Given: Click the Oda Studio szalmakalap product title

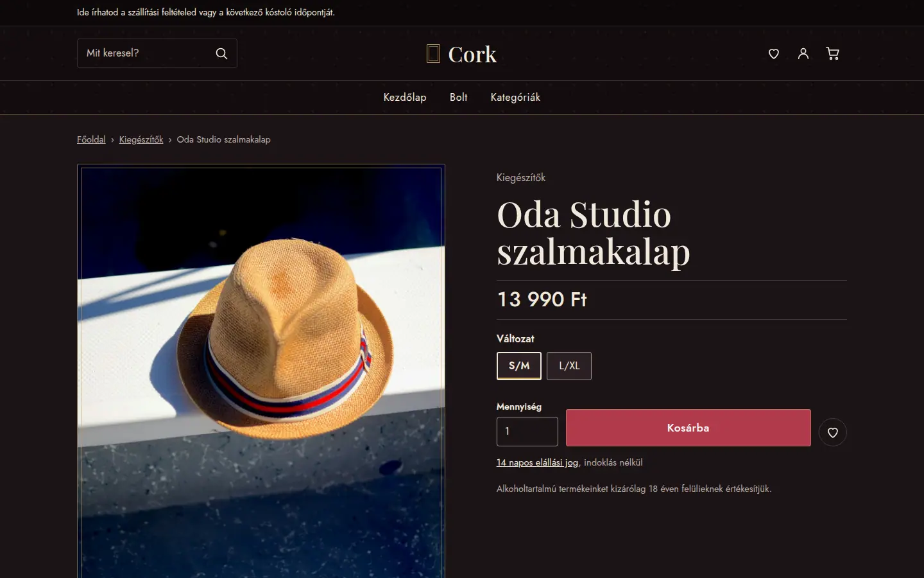Looking at the screenshot, I should [x=594, y=232].
